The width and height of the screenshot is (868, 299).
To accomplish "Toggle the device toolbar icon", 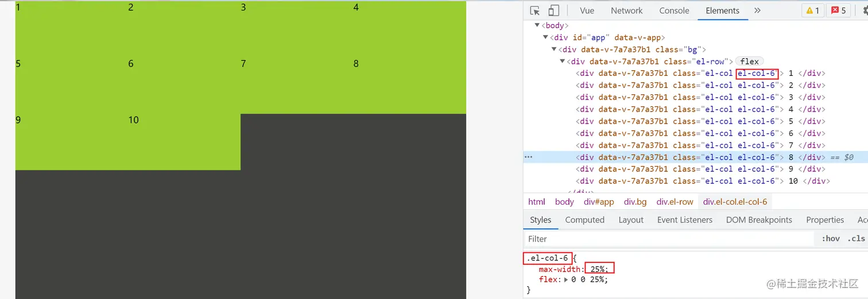I will coord(553,10).
